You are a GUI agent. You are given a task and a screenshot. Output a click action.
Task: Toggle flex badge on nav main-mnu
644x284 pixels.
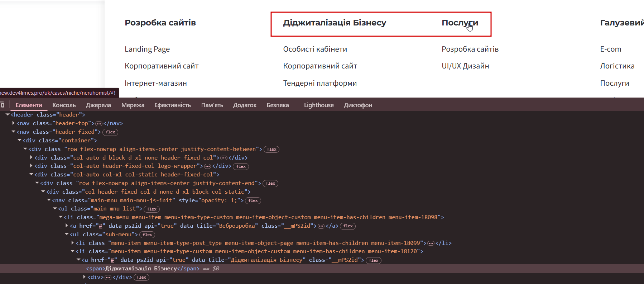click(x=253, y=201)
